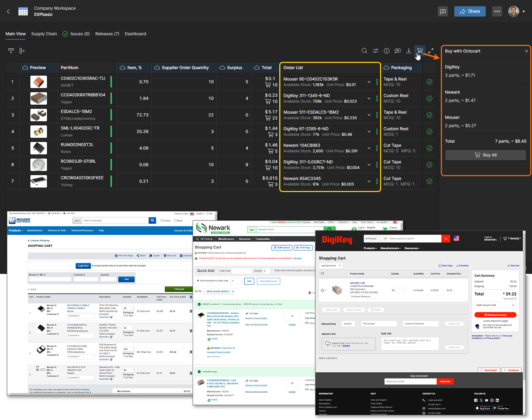Viewport: 532px width, 420px height.
Task: Open the filter settings sliders icon
Action: [375, 51]
